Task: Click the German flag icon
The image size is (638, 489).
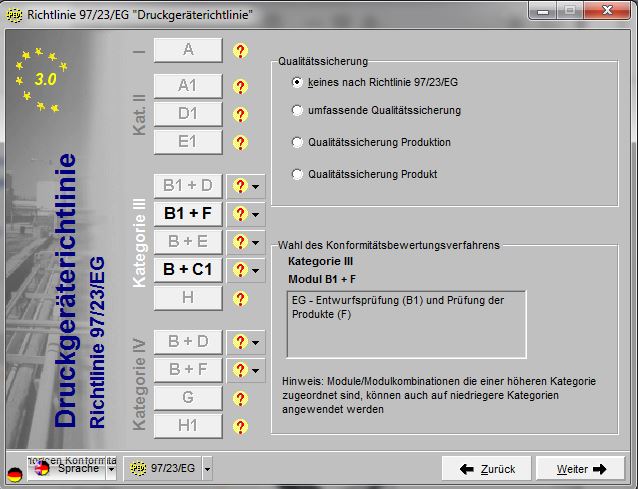Action: click(15, 474)
